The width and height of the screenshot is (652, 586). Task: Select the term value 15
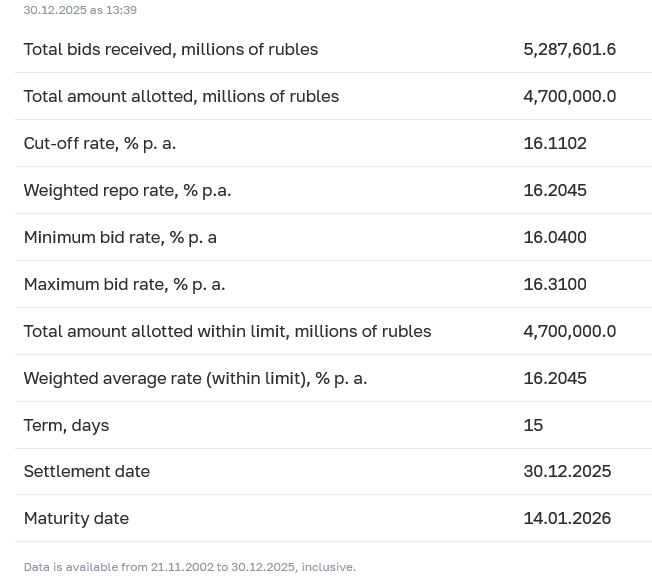tap(533, 425)
